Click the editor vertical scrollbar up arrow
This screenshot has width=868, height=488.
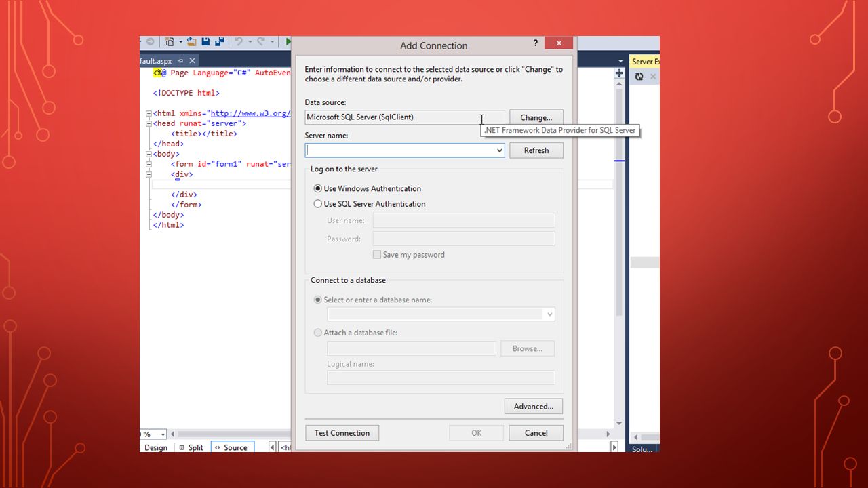point(619,84)
